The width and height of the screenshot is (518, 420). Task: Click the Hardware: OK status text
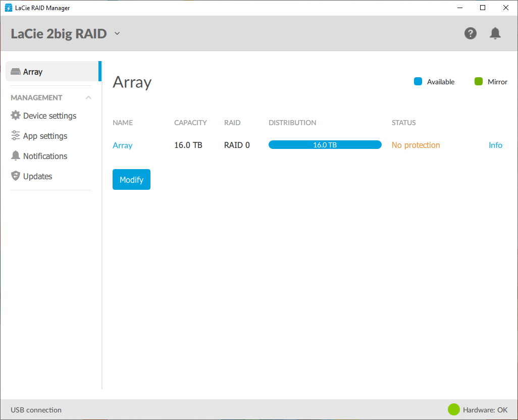485,410
